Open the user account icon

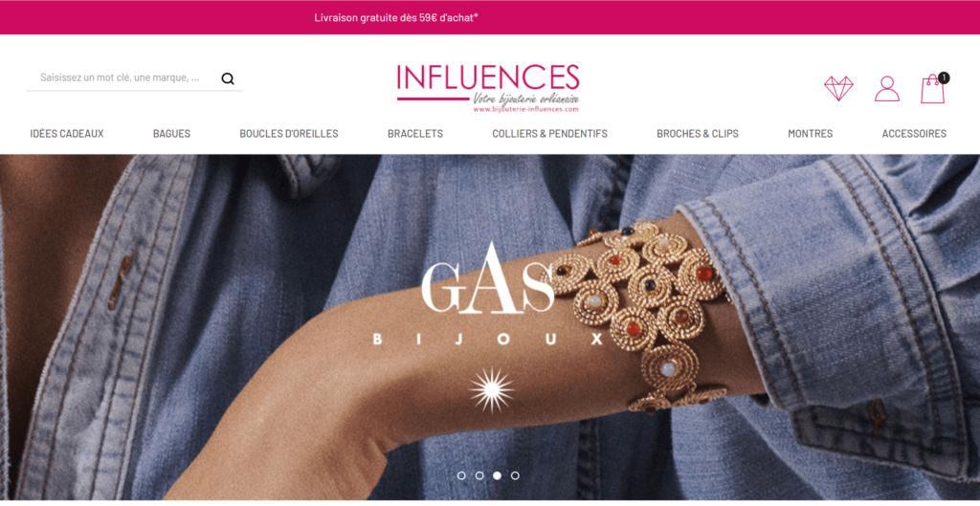[887, 89]
